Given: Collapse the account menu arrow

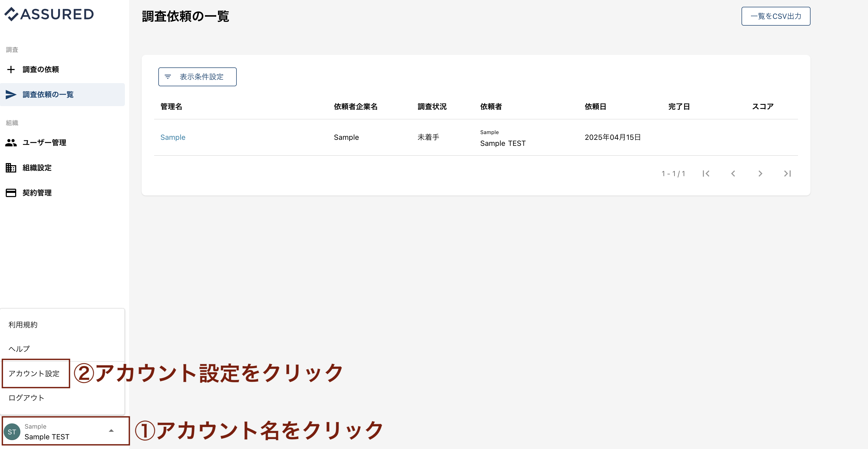Looking at the screenshot, I should [111, 431].
